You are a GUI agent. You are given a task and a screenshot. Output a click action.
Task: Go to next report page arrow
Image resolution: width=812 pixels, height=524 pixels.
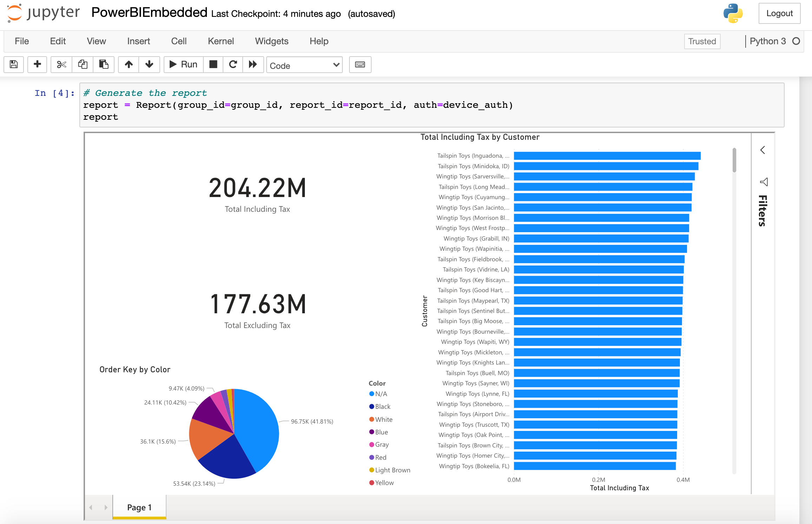[106, 507]
